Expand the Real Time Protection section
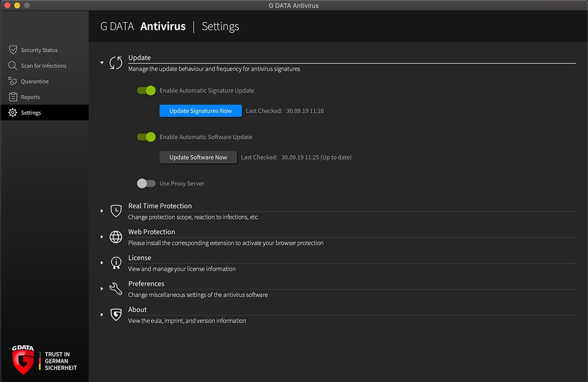This screenshot has width=588, height=382. 102,211
